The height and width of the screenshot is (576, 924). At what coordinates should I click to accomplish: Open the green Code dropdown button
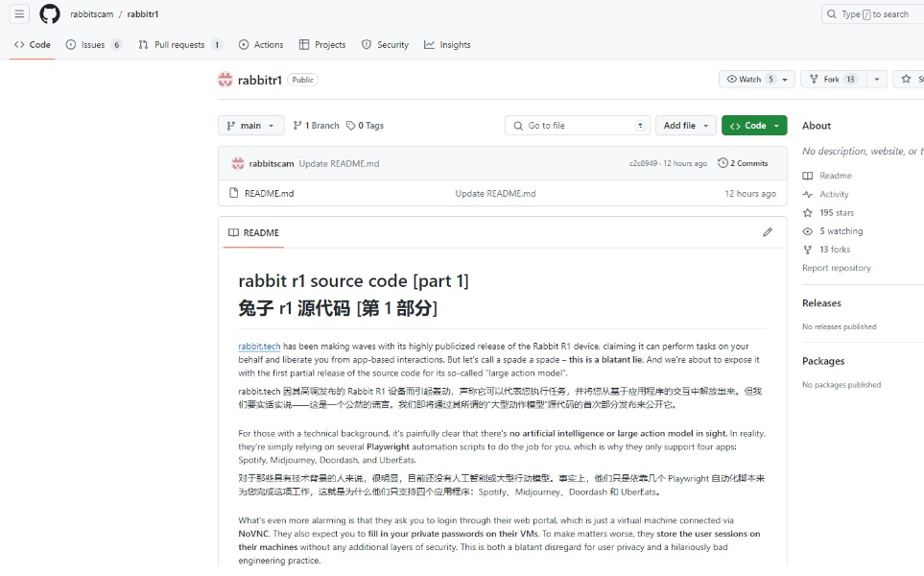tap(754, 126)
